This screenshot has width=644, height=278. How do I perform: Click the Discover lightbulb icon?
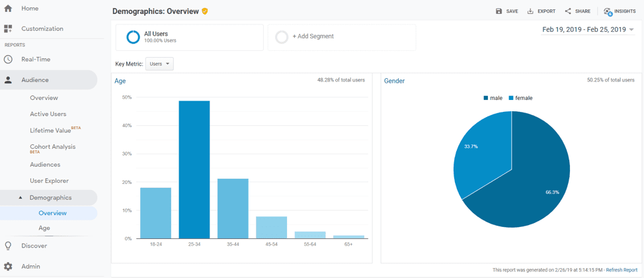[8, 246]
